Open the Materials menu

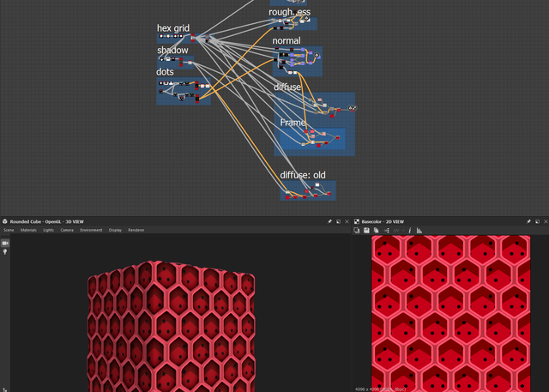(28, 230)
